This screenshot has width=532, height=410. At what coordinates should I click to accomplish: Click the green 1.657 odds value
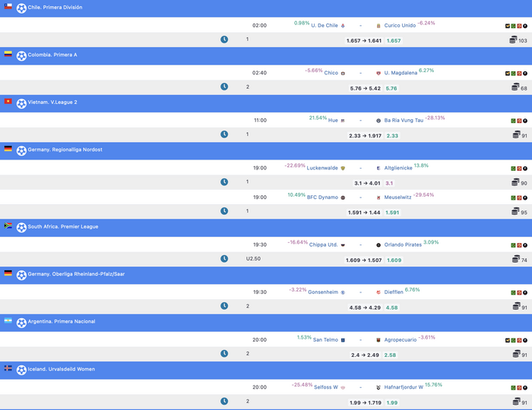[394, 41]
